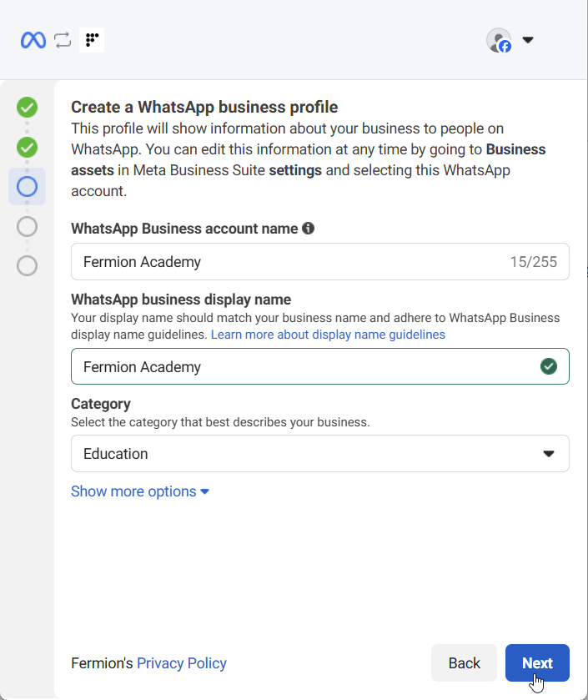Click the second green step checkmark

26,147
